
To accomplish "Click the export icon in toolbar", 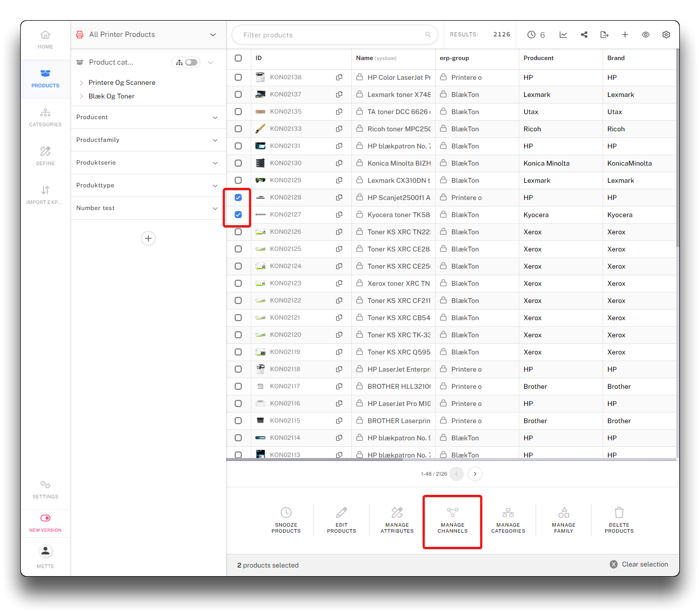I will [x=604, y=35].
